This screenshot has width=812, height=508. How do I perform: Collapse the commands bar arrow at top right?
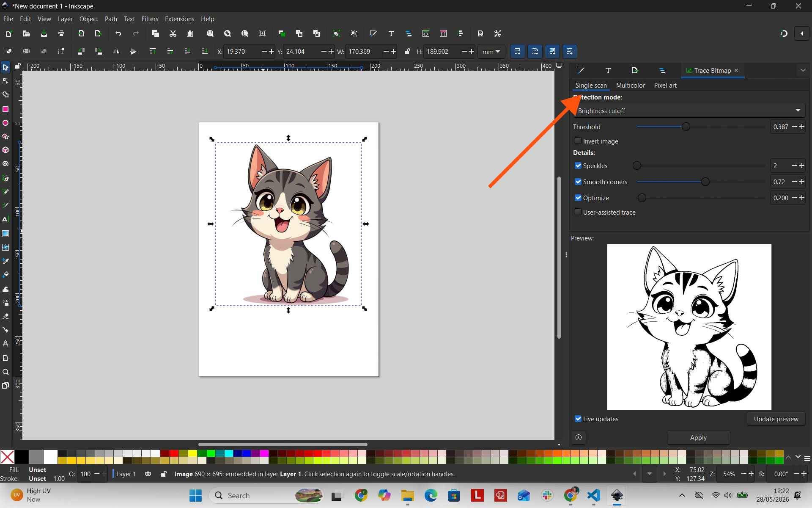(x=802, y=33)
